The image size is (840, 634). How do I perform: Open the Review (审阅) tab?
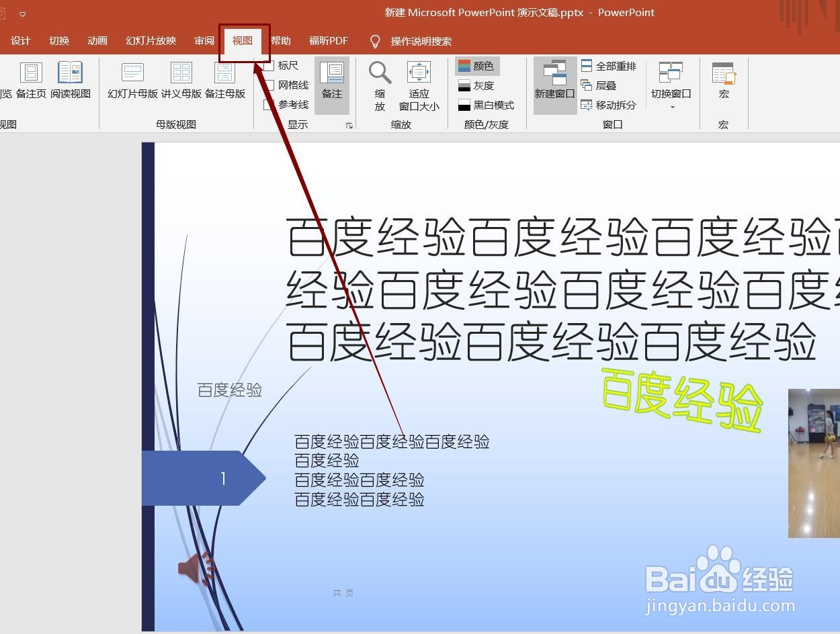pos(204,41)
